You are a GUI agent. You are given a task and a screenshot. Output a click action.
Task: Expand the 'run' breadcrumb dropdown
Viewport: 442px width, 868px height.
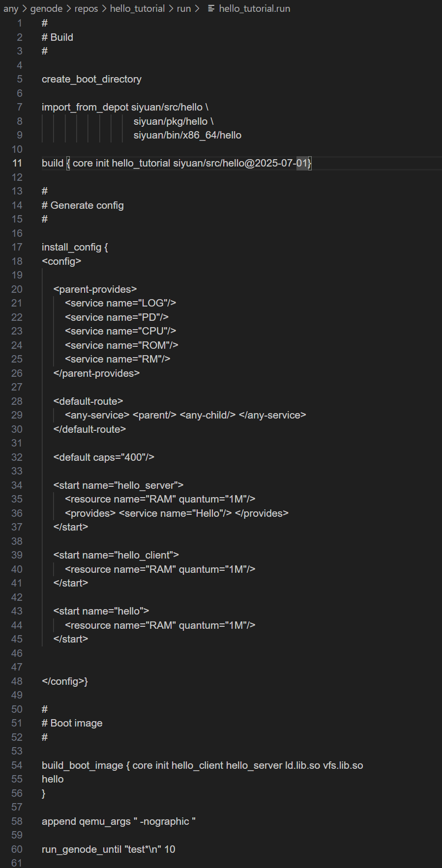184,8
